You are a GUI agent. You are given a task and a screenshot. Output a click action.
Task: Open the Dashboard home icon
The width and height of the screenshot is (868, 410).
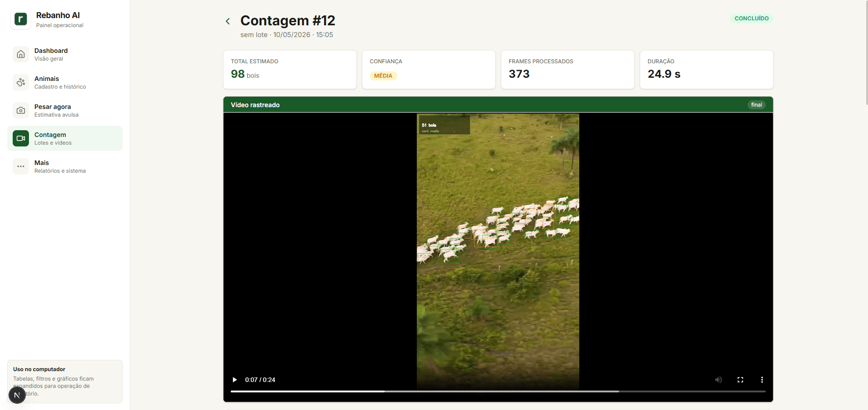(x=21, y=54)
